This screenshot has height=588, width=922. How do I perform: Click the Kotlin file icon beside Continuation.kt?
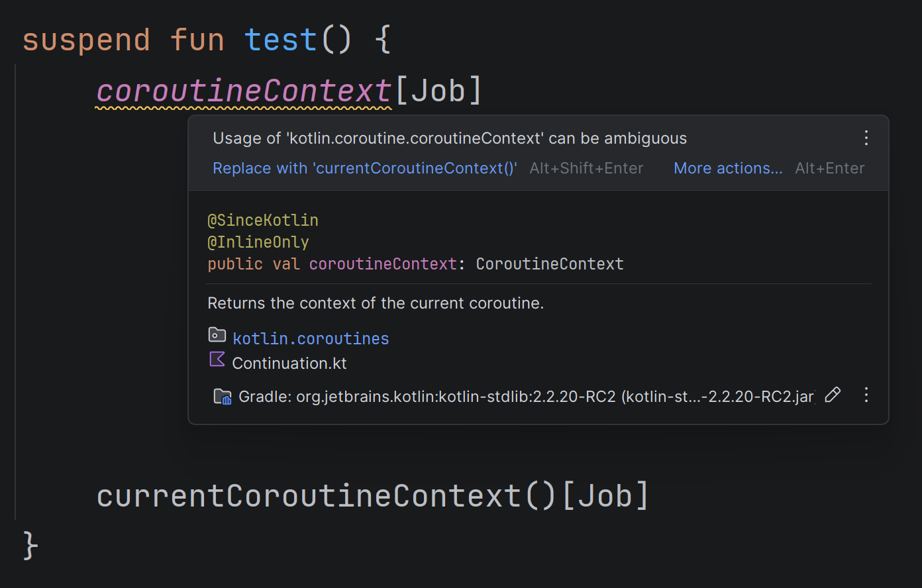pos(217,360)
